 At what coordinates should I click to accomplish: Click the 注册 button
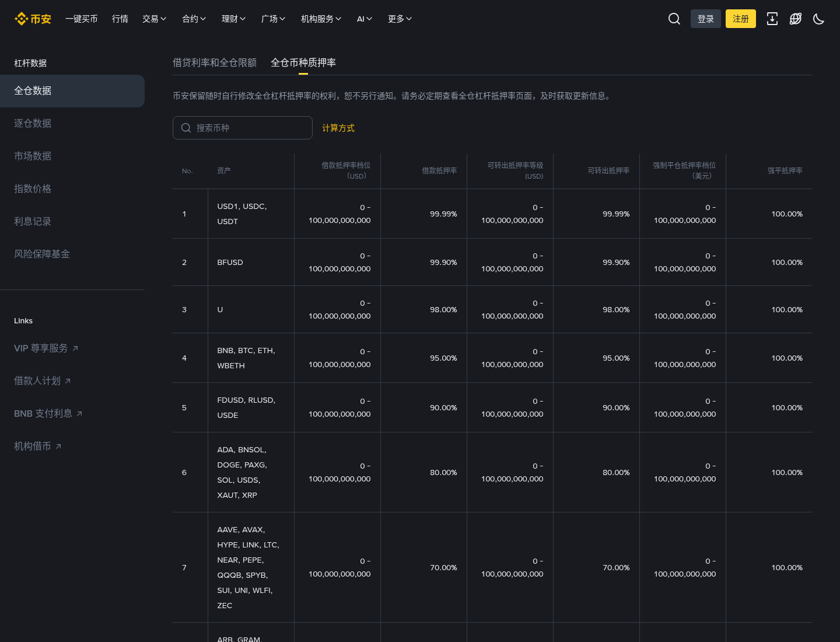tap(741, 19)
